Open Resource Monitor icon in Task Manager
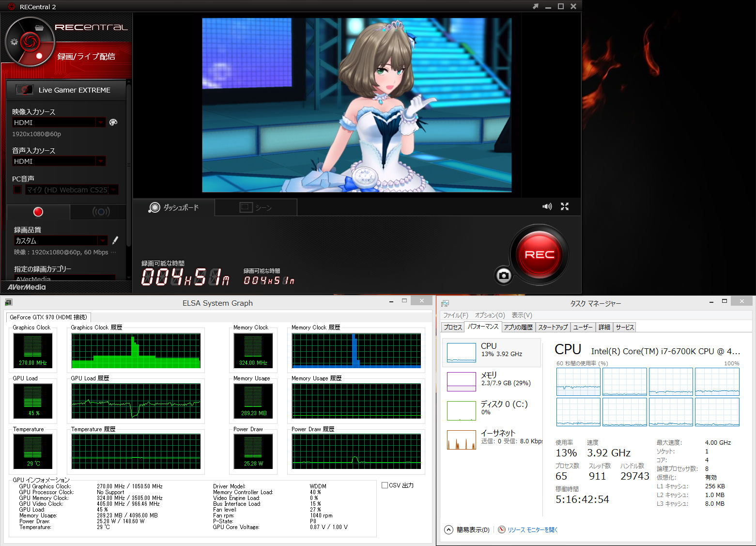The height and width of the screenshot is (546, 756). tap(502, 530)
